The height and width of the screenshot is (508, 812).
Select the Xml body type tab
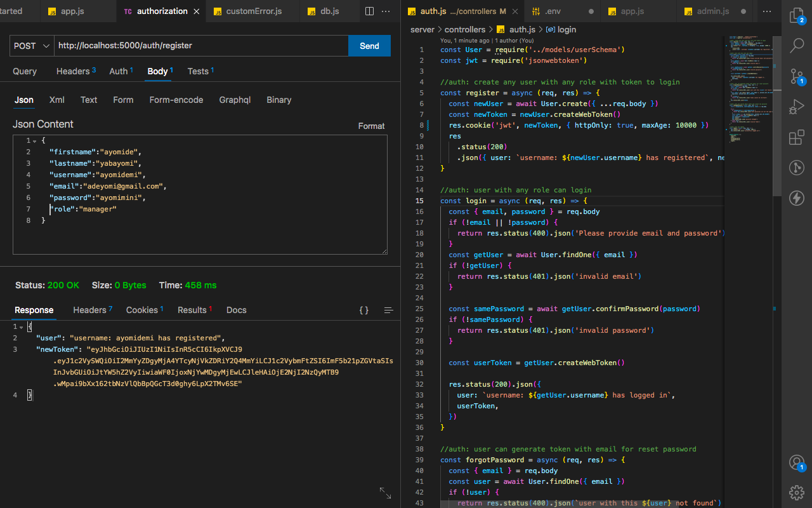[57, 100]
